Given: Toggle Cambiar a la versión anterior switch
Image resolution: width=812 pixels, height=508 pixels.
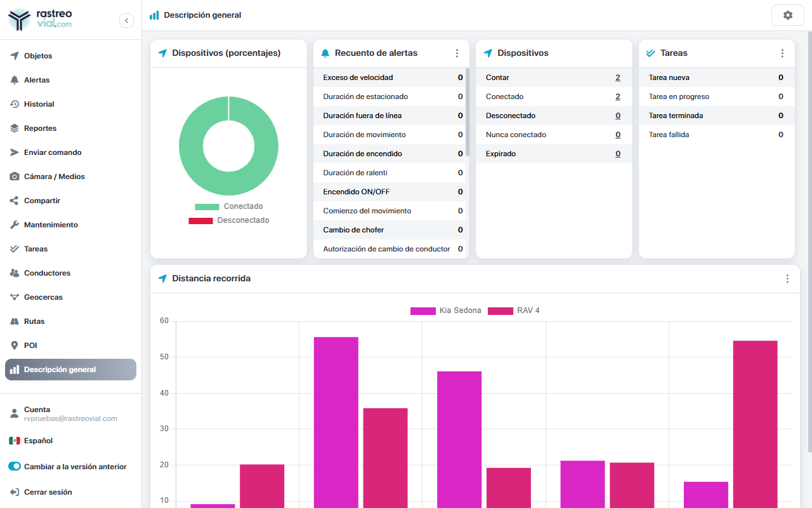Looking at the screenshot, I should [15, 466].
